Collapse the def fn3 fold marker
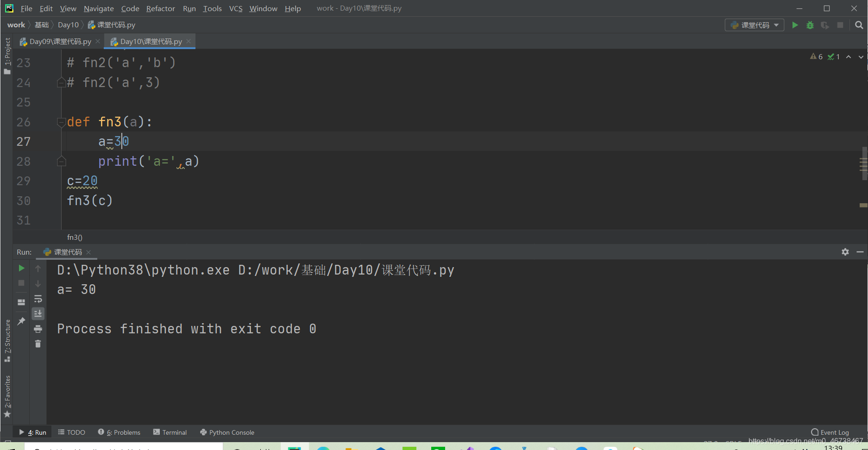Screen dimensions: 868x450 [61, 122]
